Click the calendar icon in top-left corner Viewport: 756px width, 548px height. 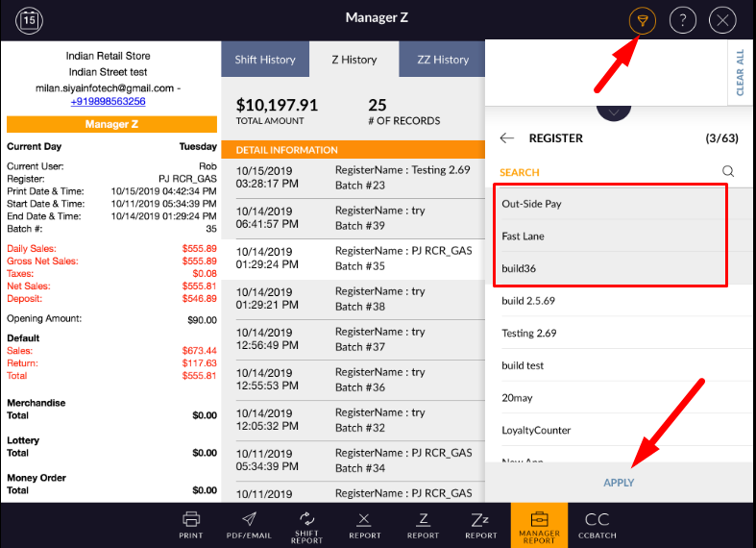click(29, 19)
